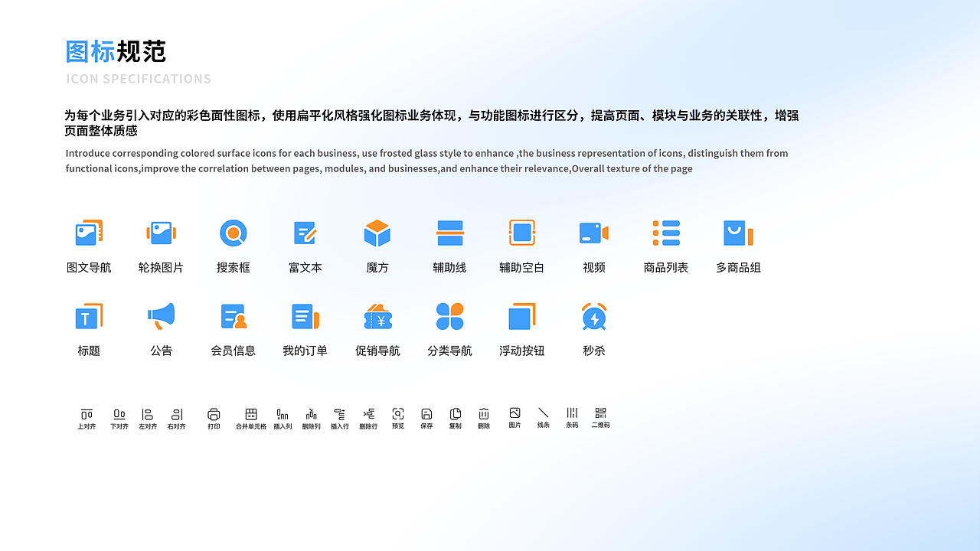Click the 删除列 delete column icon
Screen dimensions: 980x551
pyautogui.click(x=311, y=414)
